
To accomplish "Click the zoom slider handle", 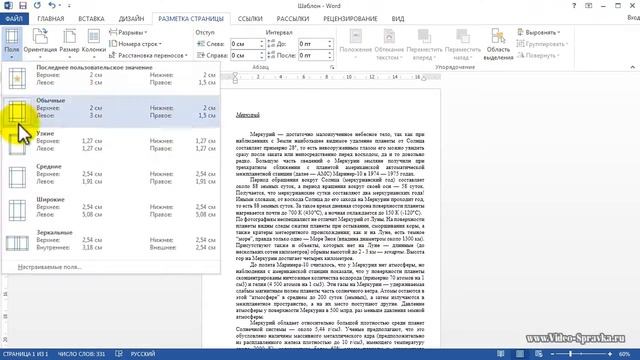I will tap(570, 354).
